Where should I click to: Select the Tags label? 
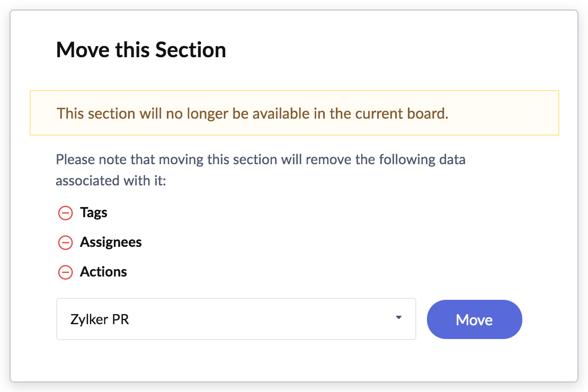pos(94,213)
